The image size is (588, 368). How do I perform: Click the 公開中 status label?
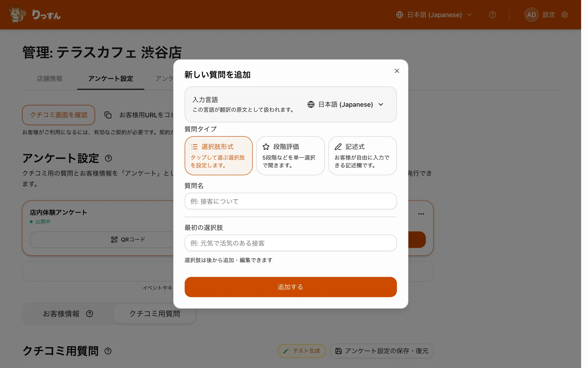(43, 222)
